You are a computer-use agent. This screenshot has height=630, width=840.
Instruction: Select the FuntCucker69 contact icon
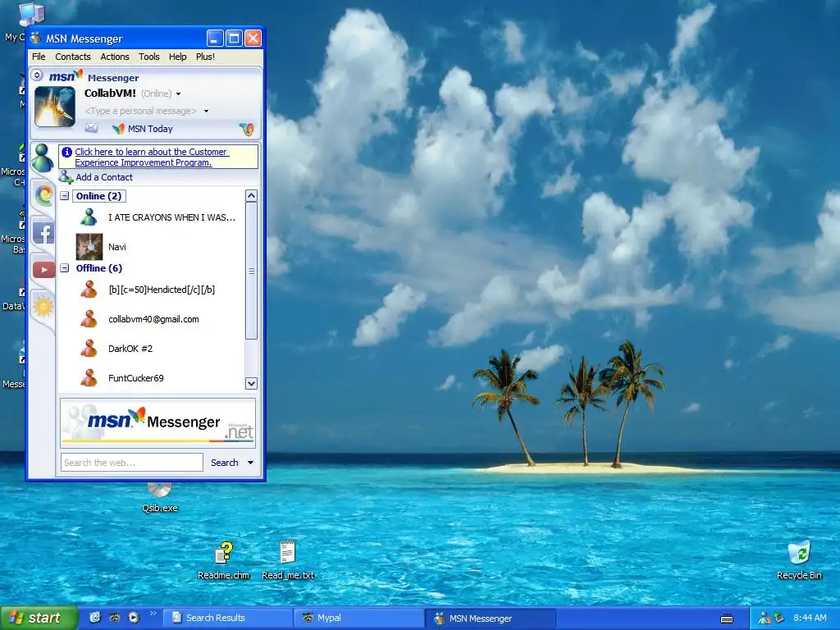click(x=89, y=377)
